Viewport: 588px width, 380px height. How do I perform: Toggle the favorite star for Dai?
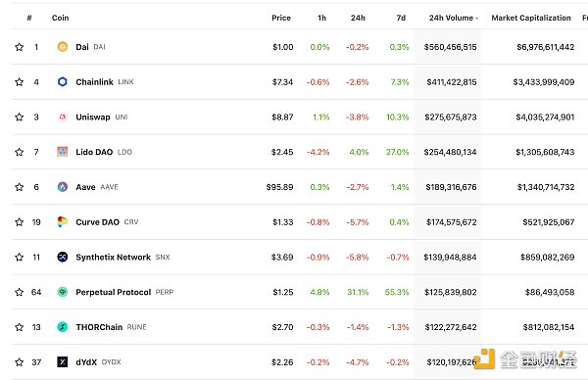[20, 47]
